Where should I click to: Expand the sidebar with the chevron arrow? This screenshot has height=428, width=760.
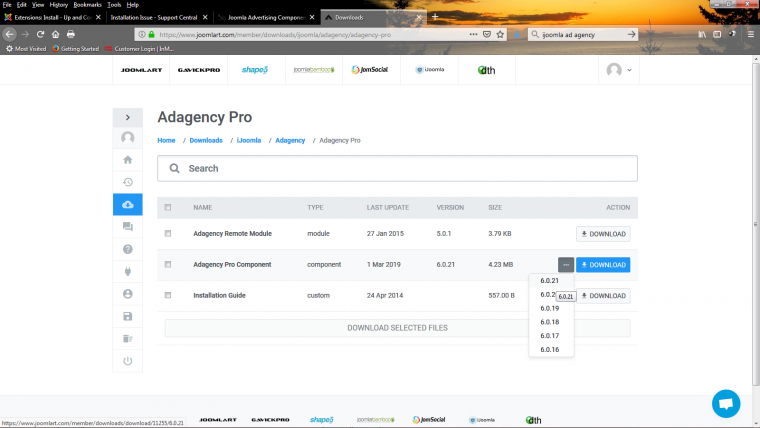pyautogui.click(x=127, y=116)
